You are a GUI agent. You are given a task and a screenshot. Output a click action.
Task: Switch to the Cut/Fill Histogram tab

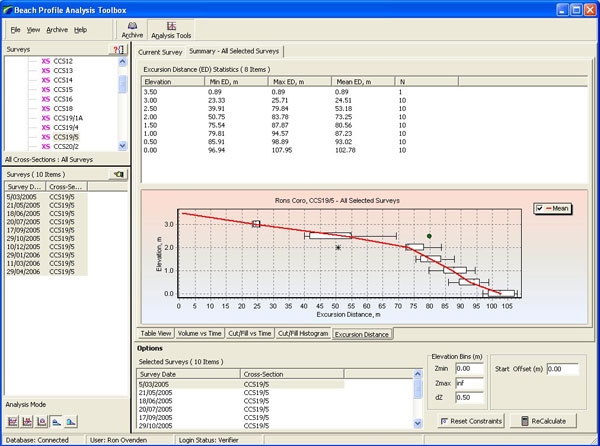coord(303,334)
